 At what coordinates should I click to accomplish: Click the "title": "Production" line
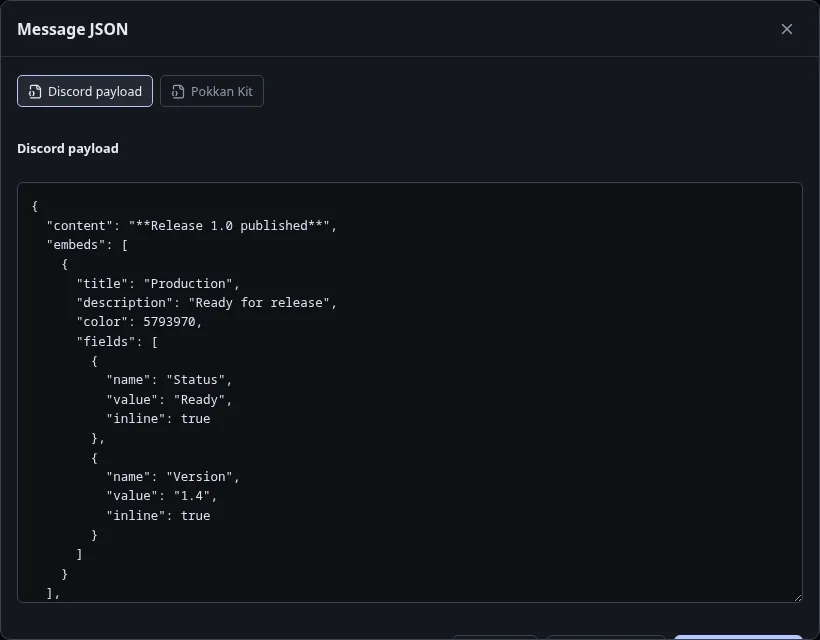coord(158,283)
